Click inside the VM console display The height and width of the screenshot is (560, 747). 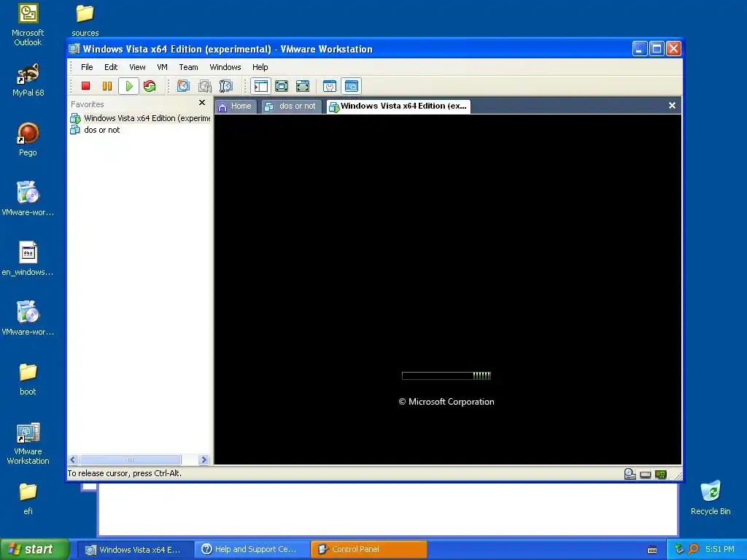448,289
